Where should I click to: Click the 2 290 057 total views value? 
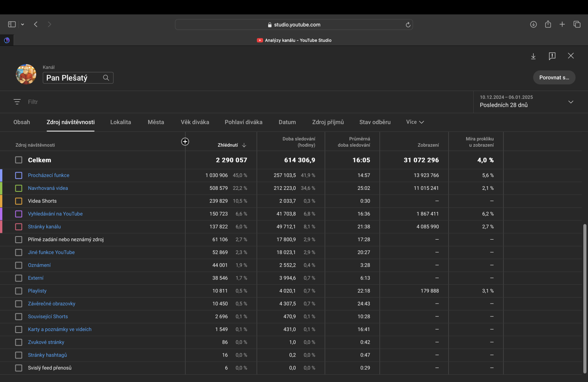pyautogui.click(x=231, y=160)
